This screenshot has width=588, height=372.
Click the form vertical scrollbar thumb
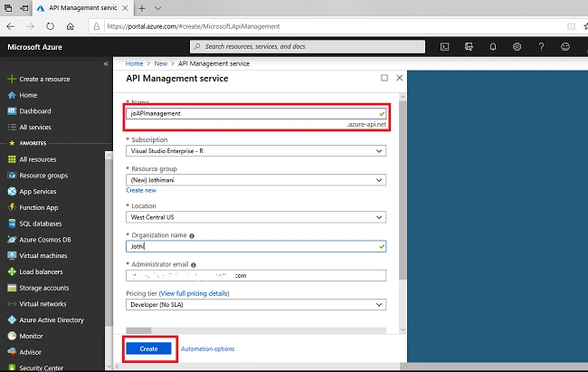coord(403,190)
